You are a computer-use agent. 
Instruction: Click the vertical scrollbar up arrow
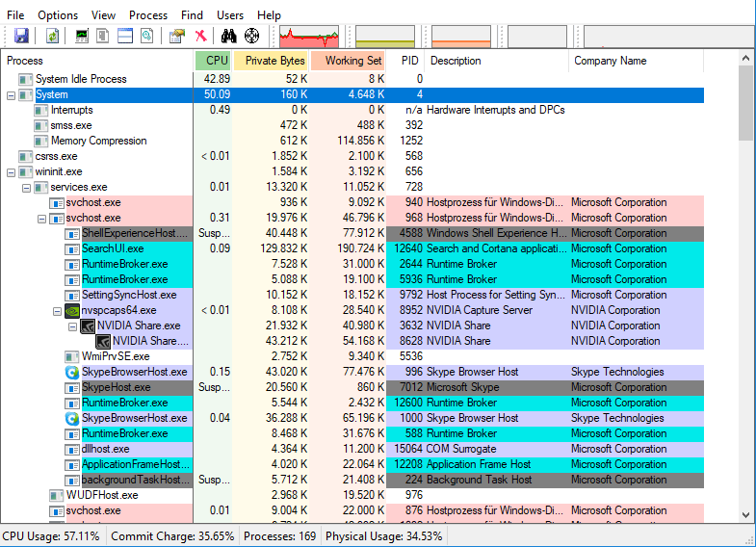pyautogui.click(x=745, y=59)
